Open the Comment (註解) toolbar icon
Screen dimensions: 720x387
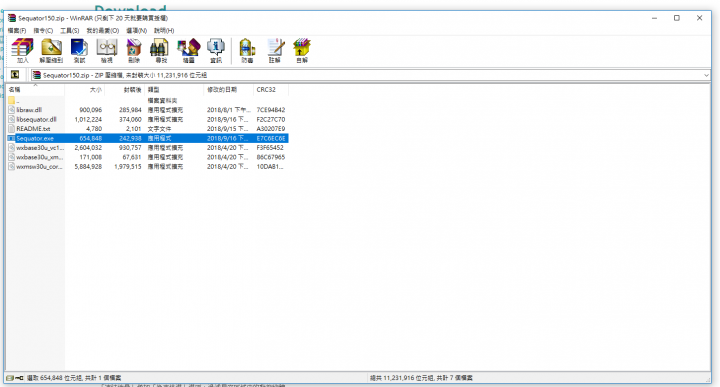pos(275,50)
